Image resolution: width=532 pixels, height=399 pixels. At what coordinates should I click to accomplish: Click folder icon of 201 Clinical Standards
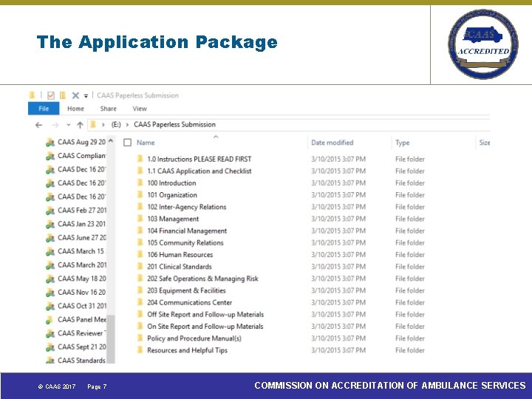[140, 266]
